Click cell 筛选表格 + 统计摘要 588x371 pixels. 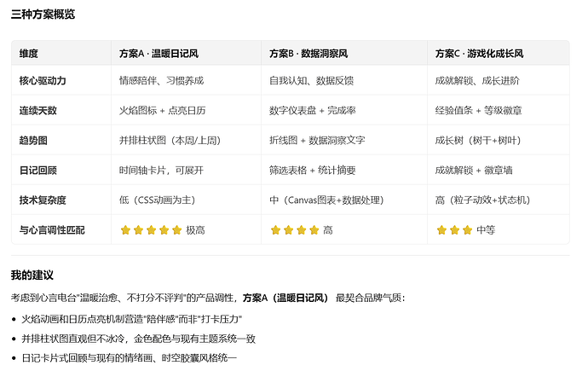(313, 171)
